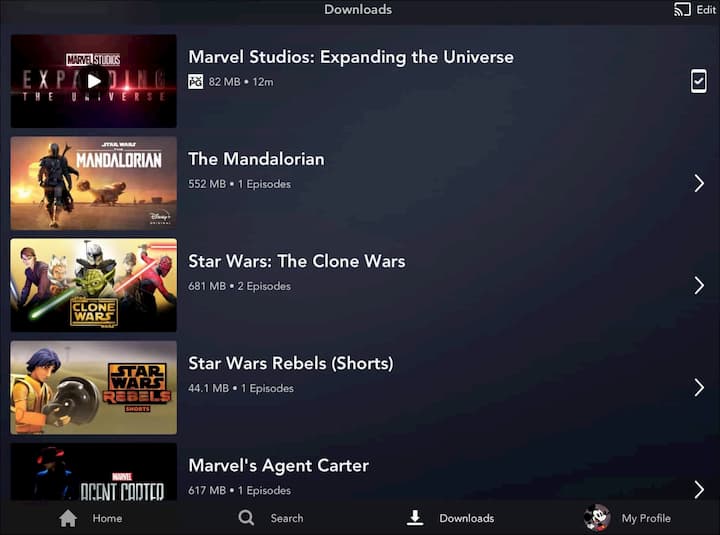Expand Star Wars: The Clone Wars chevron
Viewport: 720px width, 535px height.
coord(699,285)
